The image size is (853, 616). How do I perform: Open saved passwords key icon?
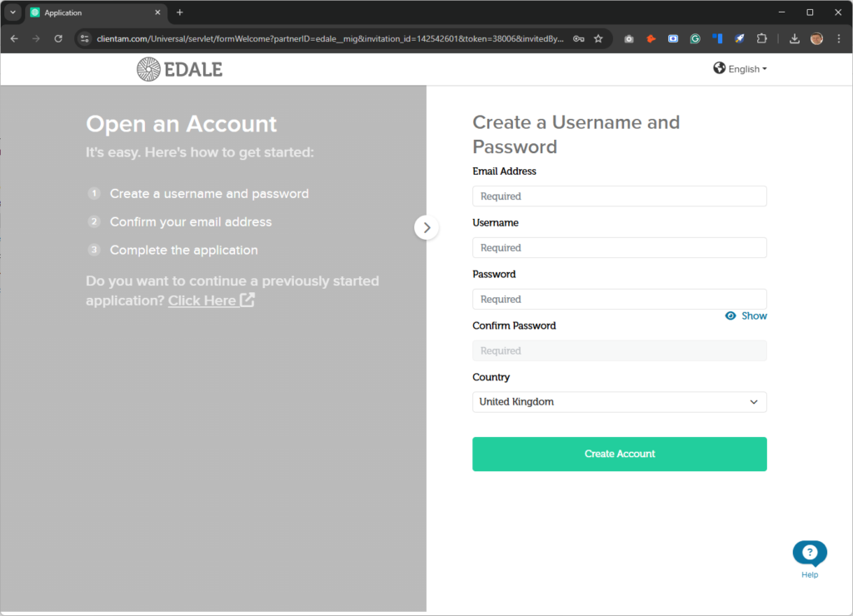579,38
